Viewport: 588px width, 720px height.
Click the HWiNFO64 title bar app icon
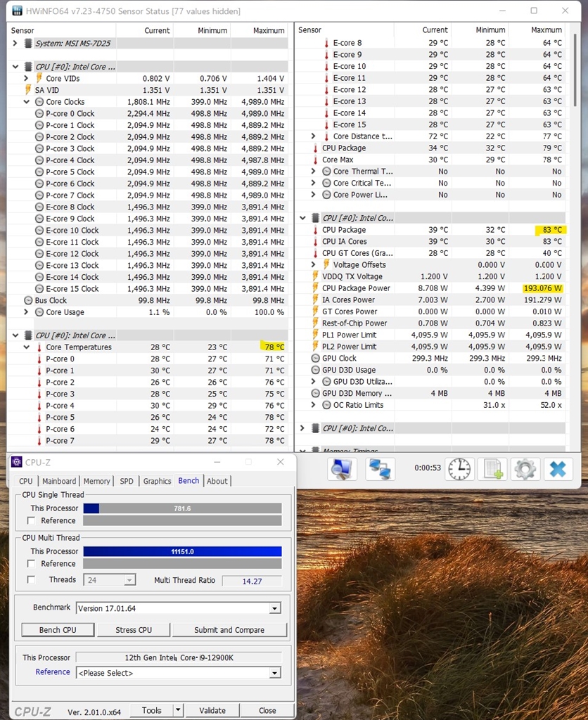coord(17,11)
